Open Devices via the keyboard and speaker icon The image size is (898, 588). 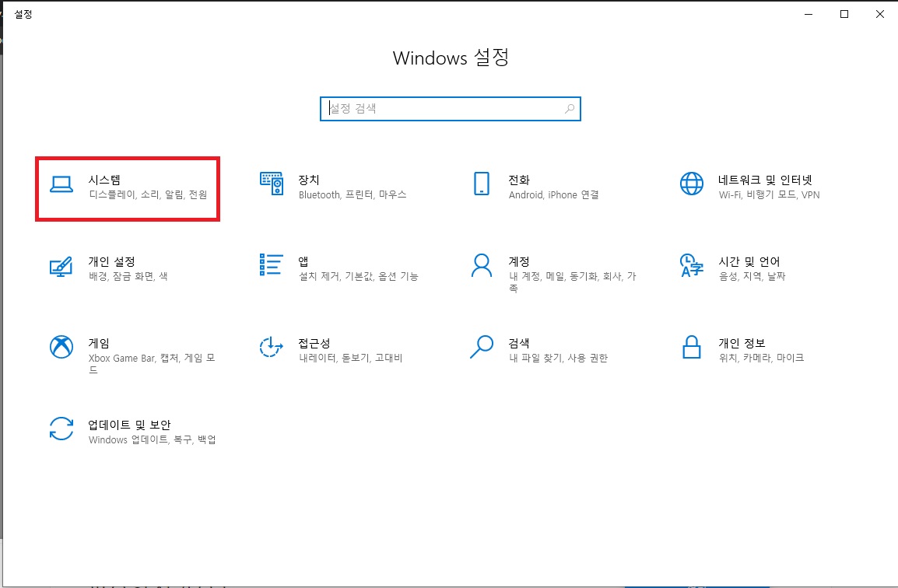271,184
